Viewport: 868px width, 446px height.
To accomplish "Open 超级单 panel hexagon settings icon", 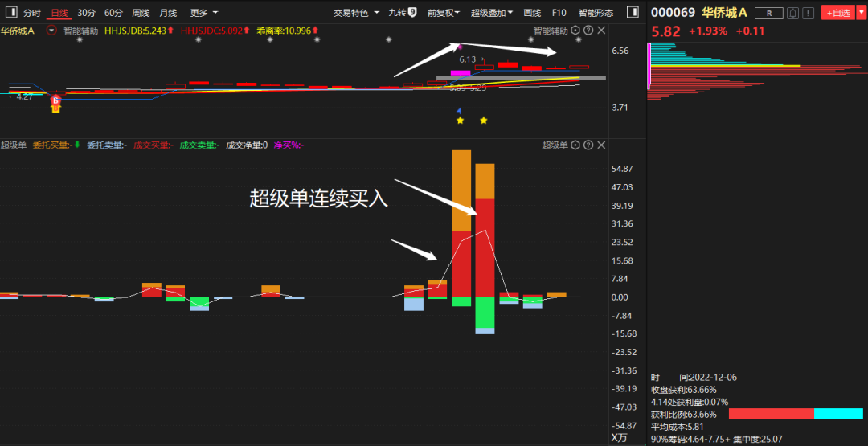I will click(575, 145).
